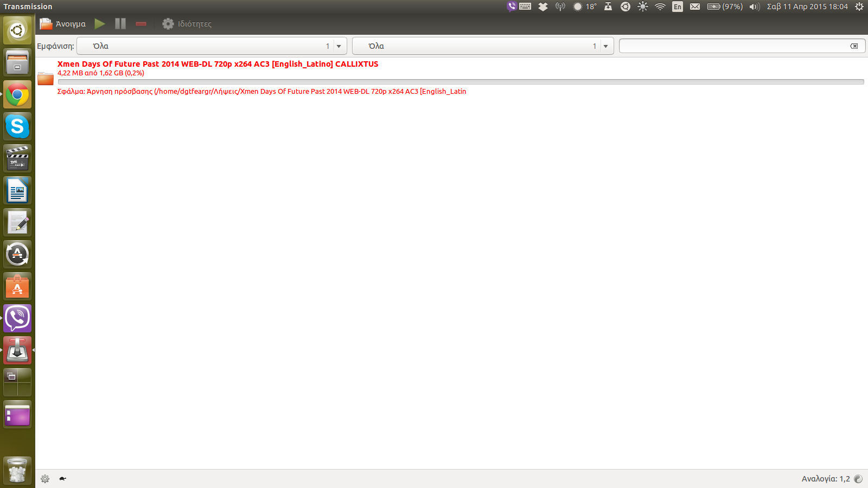Switch to Viber from the launcher

[17, 318]
